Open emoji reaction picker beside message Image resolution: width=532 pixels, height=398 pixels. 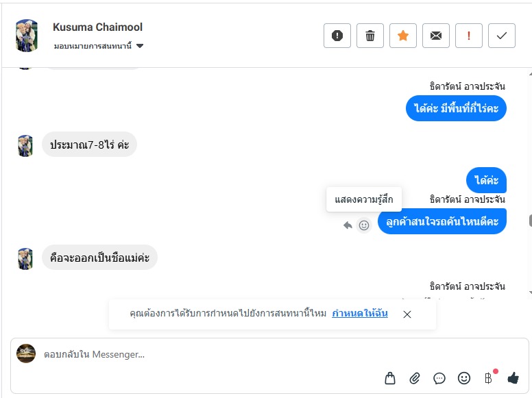(364, 225)
